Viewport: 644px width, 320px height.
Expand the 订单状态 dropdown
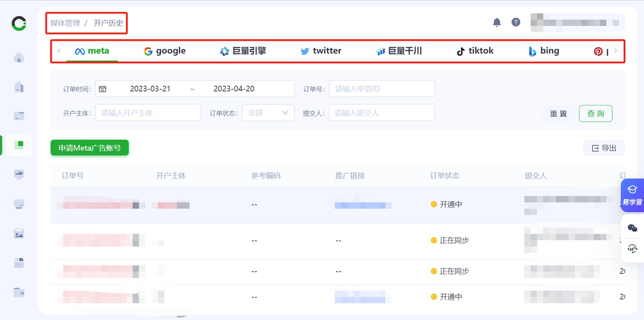point(268,113)
